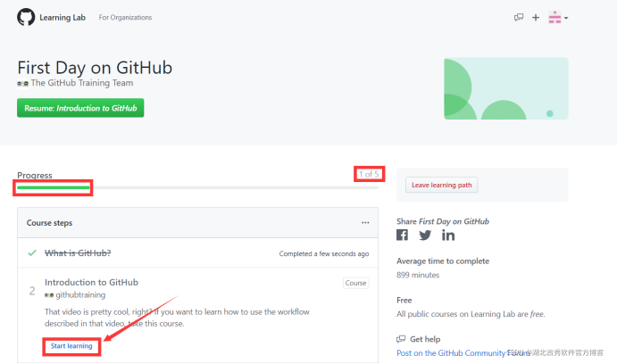Share on Twitter icon

pyautogui.click(x=425, y=236)
